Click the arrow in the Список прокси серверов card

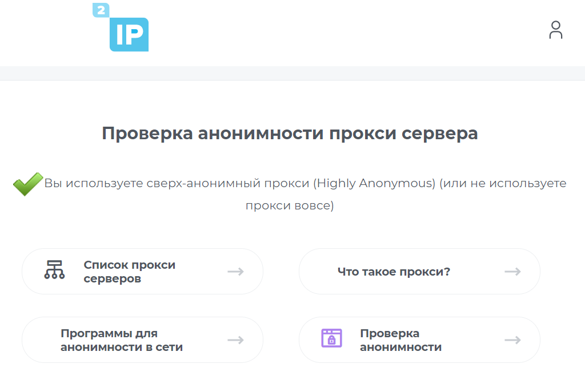click(x=235, y=272)
